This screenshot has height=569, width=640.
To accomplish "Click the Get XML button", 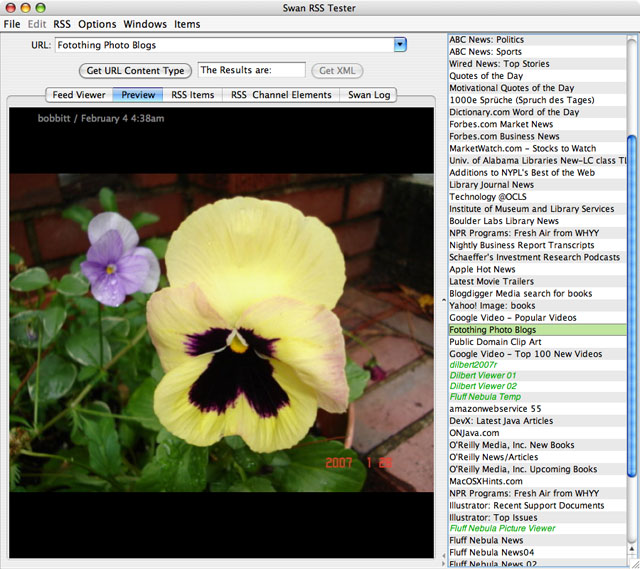I will tap(337, 71).
